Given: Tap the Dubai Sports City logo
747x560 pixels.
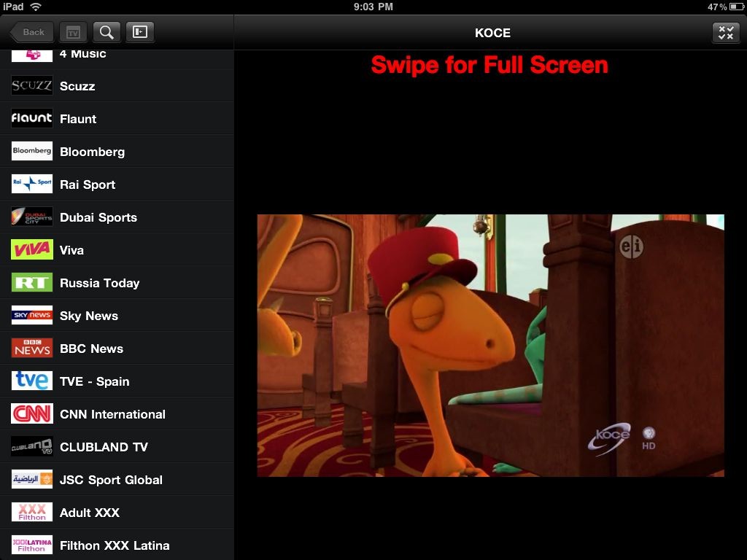Looking at the screenshot, I should [x=32, y=217].
